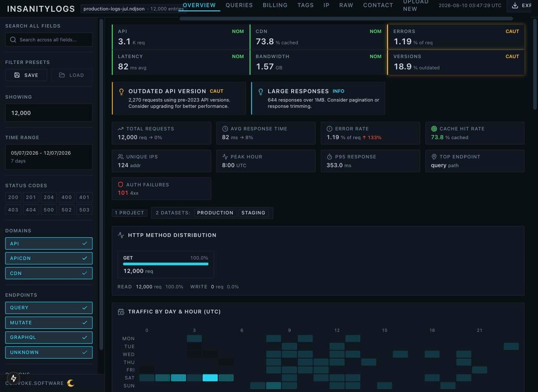Toggle status code 500 filter
The image size is (538, 392).
tap(49, 210)
